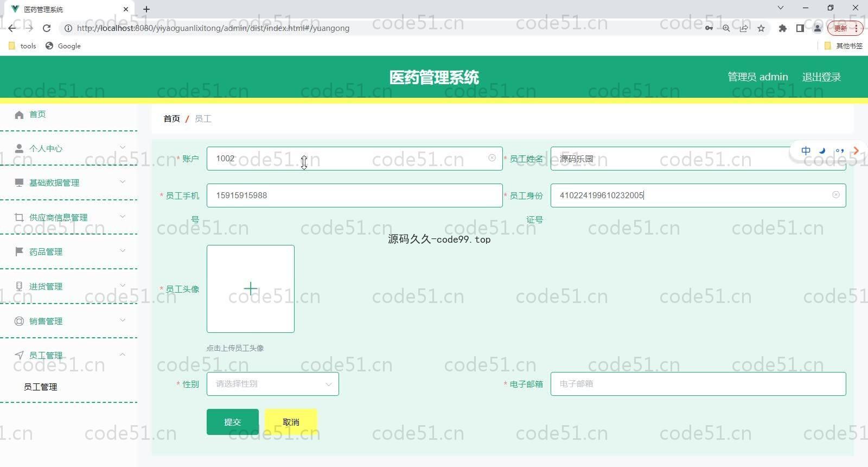Click the 员工 breadcrumb text
Viewport: 868px width, 467px height.
pyautogui.click(x=203, y=118)
